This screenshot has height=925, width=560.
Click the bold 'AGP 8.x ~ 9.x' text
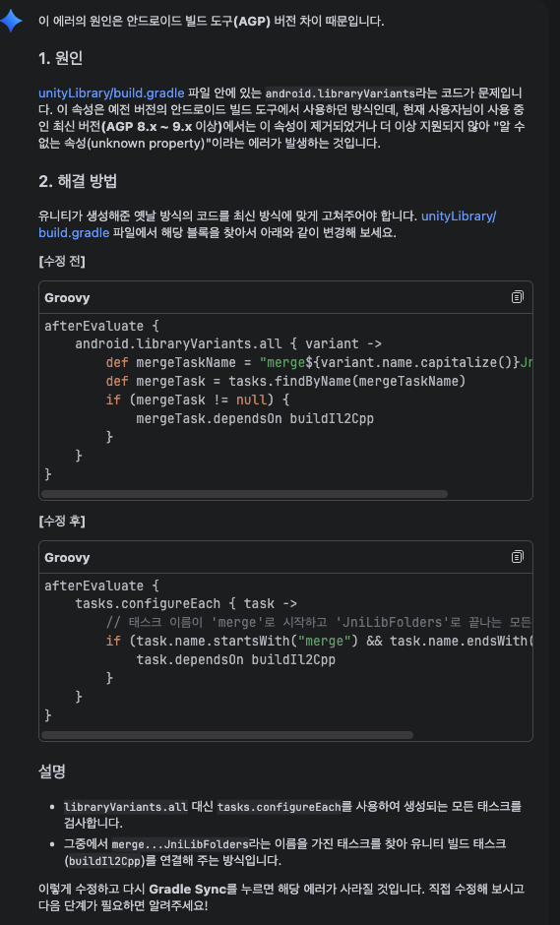[x=149, y=126]
